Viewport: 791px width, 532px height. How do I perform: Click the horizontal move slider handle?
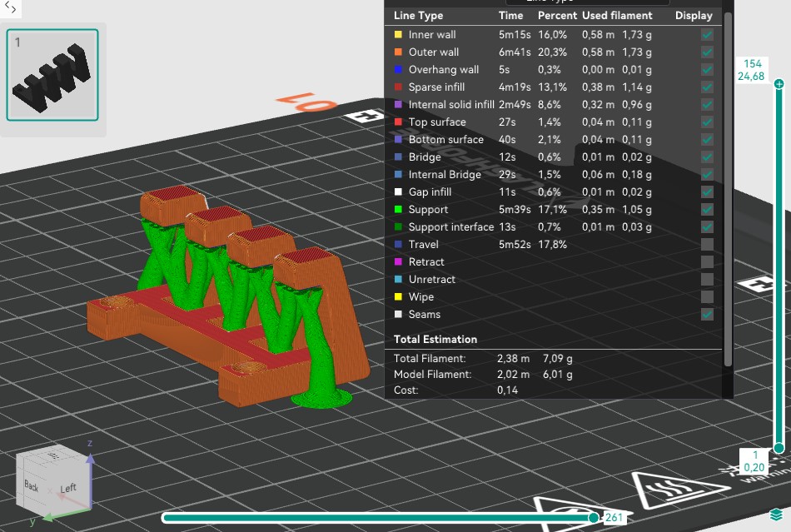tap(594, 517)
